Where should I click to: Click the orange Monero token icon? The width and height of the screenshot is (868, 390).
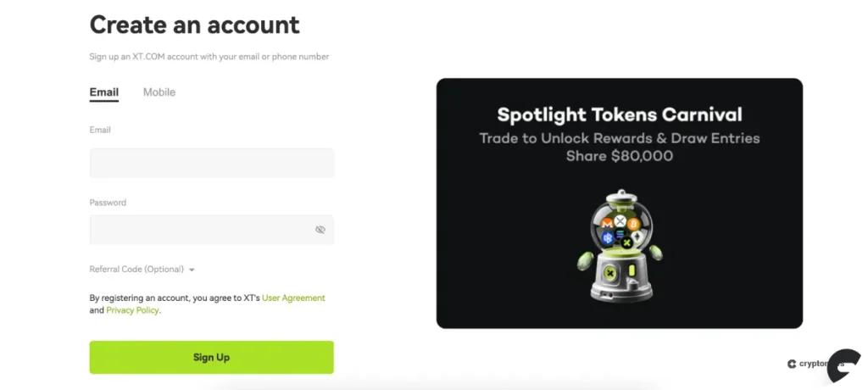click(x=607, y=225)
